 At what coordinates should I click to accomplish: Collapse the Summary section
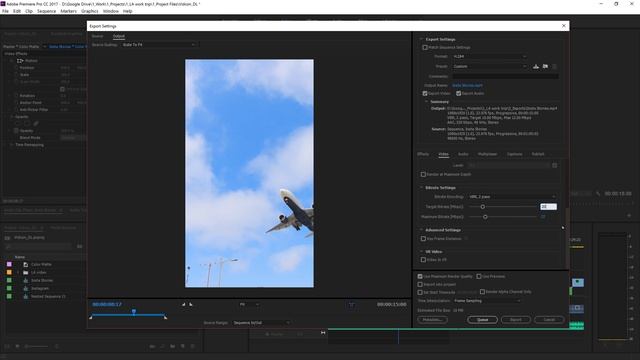427,102
